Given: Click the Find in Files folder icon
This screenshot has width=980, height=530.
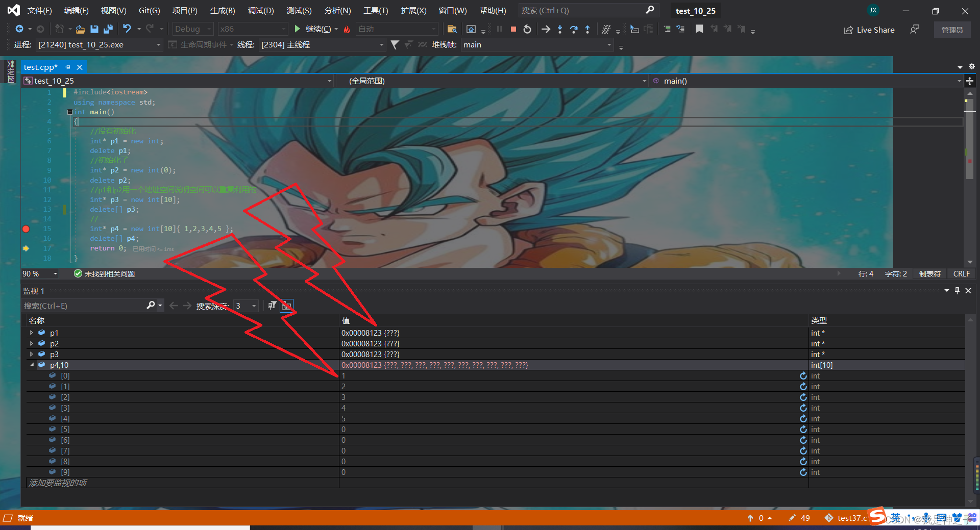Looking at the screenshot, I should pyautogui.click(x=452, y=29).
